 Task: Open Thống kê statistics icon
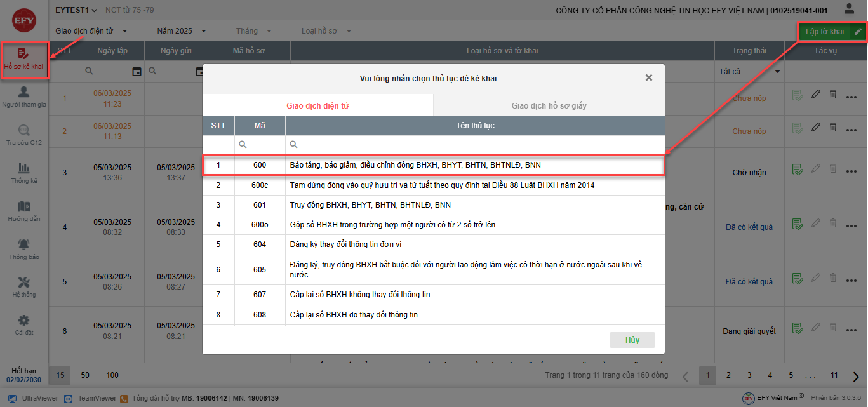24,173
